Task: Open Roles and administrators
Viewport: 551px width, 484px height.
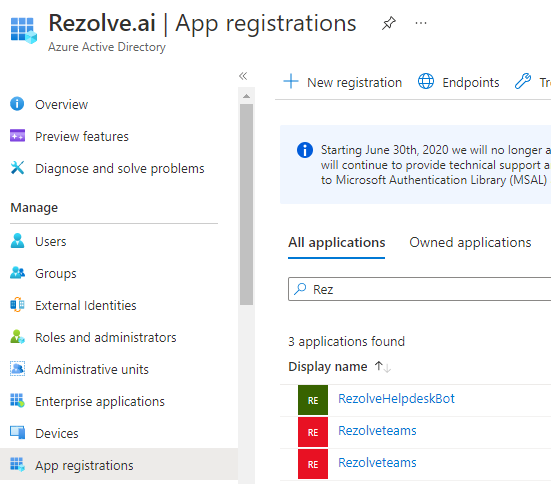Action: pyautogui.click(x=106, y=337)
